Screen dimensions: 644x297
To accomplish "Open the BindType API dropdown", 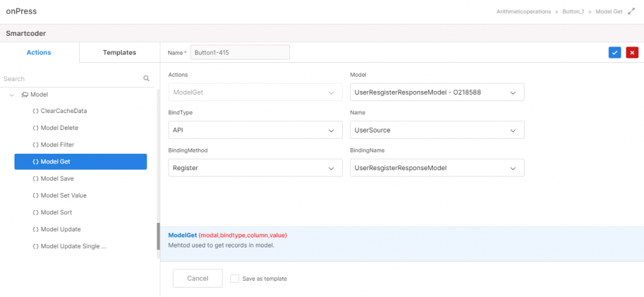I will pyautogui.click(x=255, y=130).
